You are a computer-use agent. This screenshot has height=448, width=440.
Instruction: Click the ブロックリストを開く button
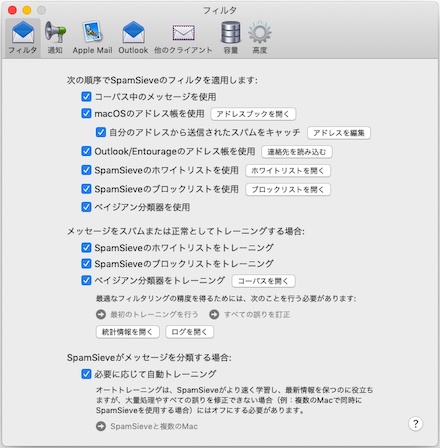[x=288, y=190]
